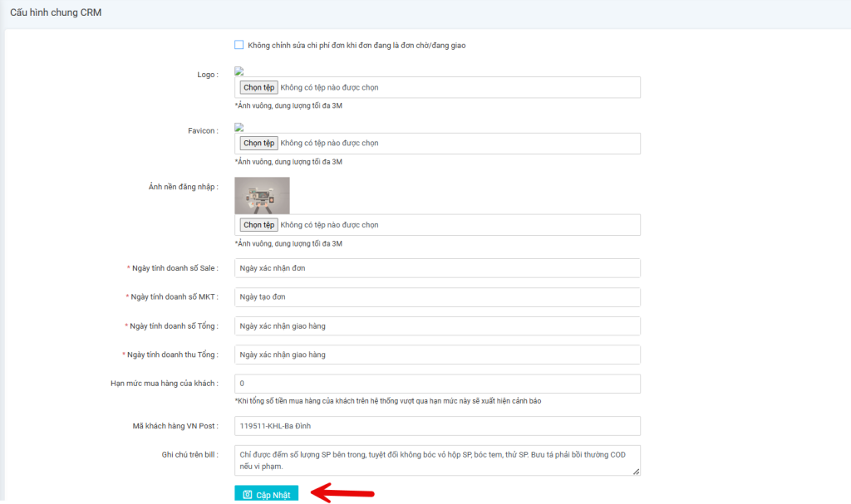Tick the checkbox for not editing order costs
Screen dimensions: 851x504
(x=239, y=45)
